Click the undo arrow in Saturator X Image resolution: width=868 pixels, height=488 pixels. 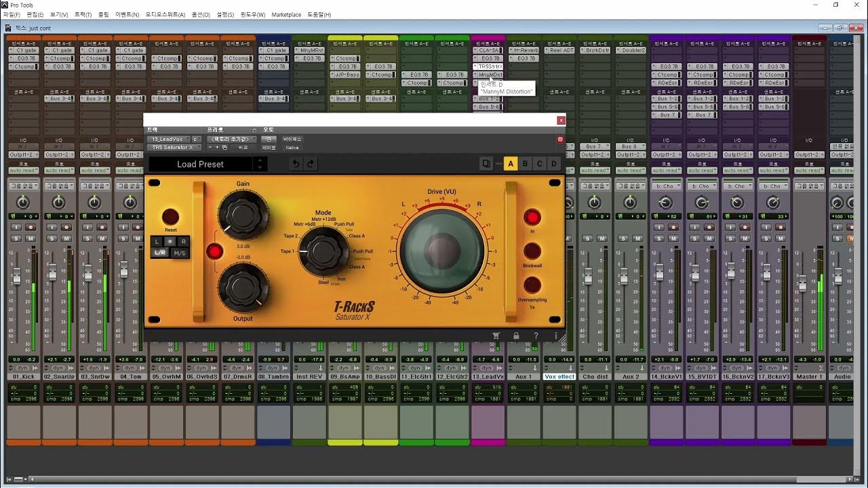(296, 164)
